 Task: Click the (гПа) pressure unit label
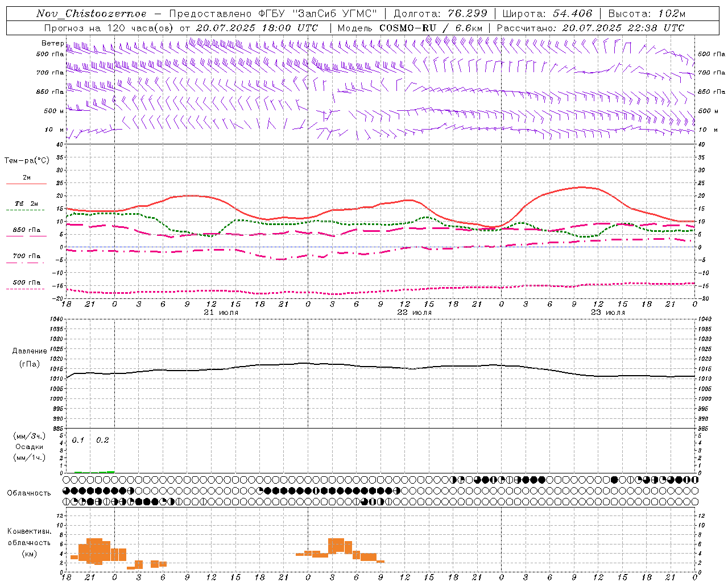coord(30,364)
